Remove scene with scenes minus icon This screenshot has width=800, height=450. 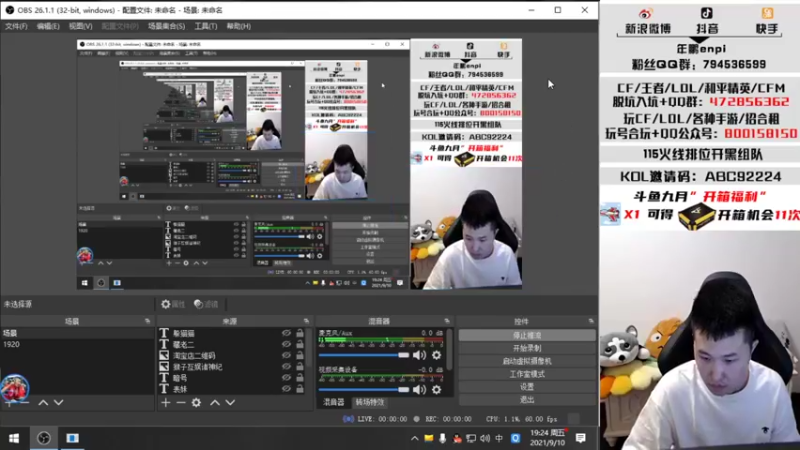24,403
